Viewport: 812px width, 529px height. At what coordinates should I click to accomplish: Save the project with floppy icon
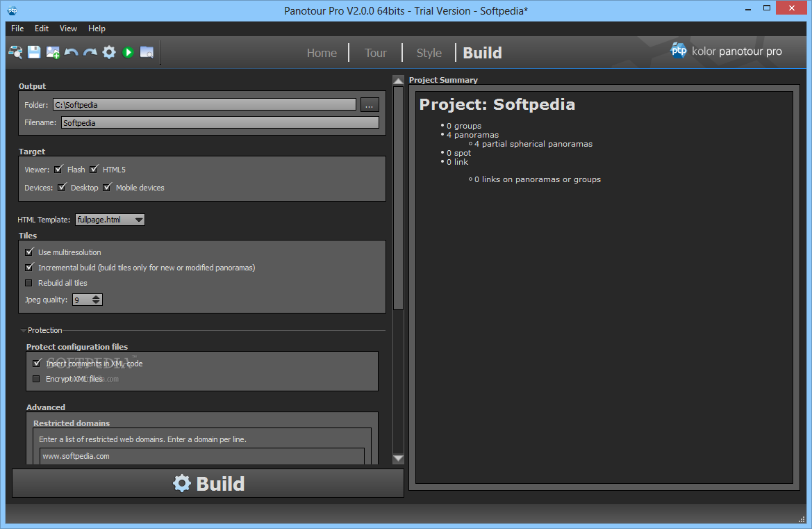click(x=34, y=52)
